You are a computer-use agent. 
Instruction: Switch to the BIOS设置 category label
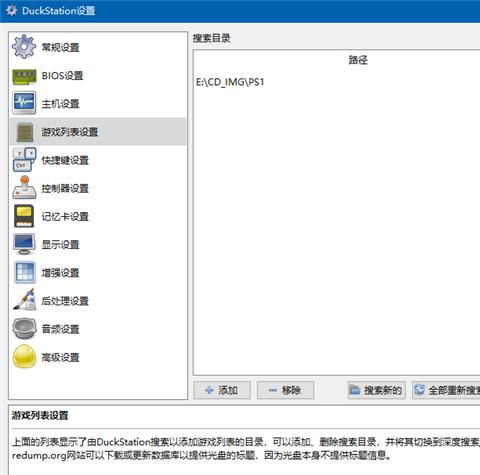62,76
